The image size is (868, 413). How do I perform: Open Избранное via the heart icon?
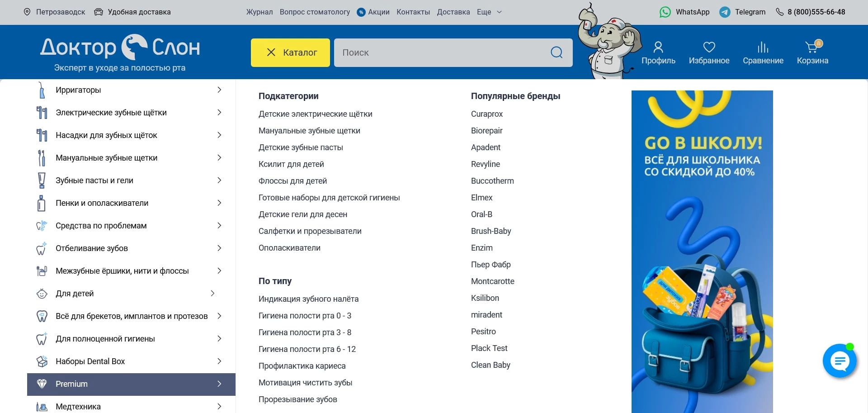(x=708, y=47)
